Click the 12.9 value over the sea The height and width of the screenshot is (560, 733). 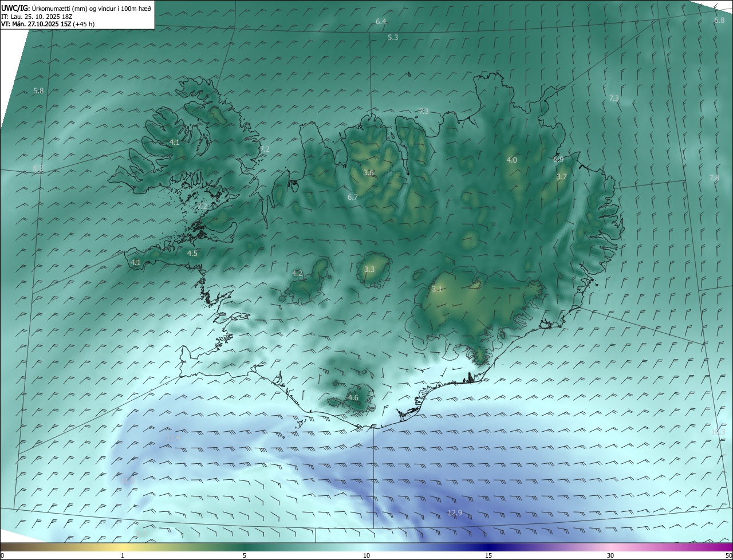coord(455,512)
